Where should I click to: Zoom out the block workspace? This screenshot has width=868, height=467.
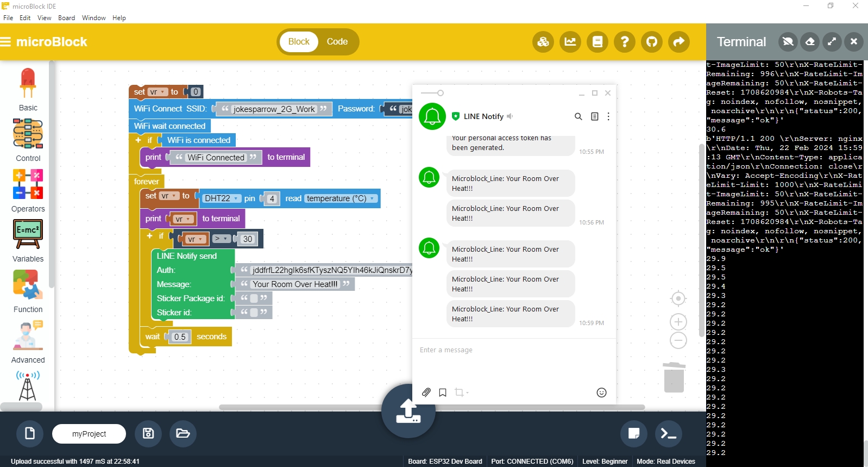click(678, 340)
